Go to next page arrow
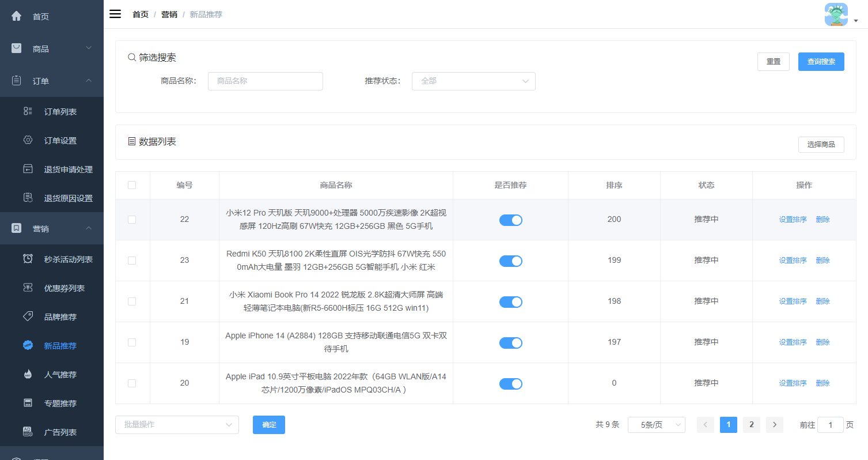This screenshot has height=460, width=868. 775,425
